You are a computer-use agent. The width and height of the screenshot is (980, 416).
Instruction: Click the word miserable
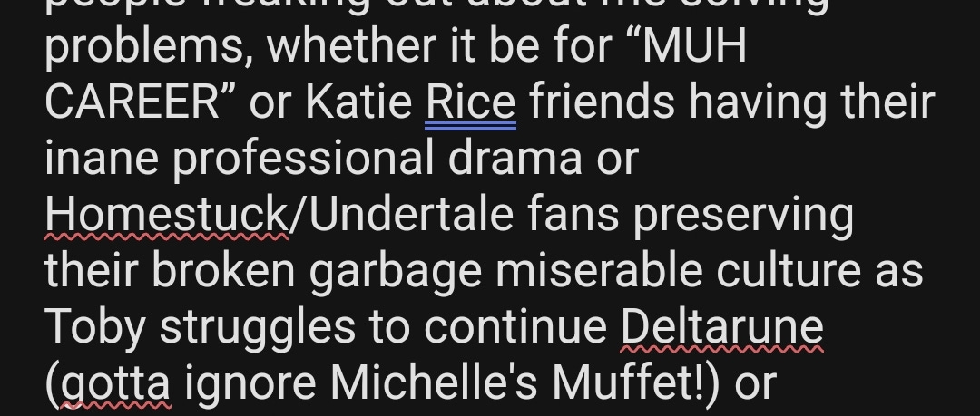(x=599, y=270)
